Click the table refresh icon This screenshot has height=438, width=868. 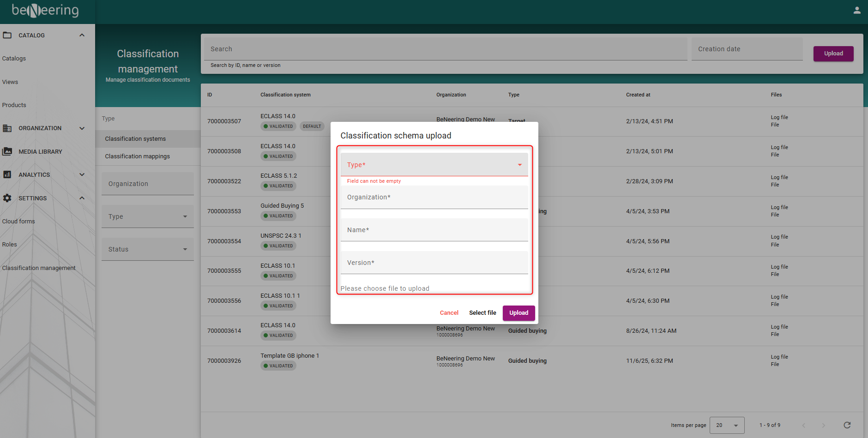[847, 425]
